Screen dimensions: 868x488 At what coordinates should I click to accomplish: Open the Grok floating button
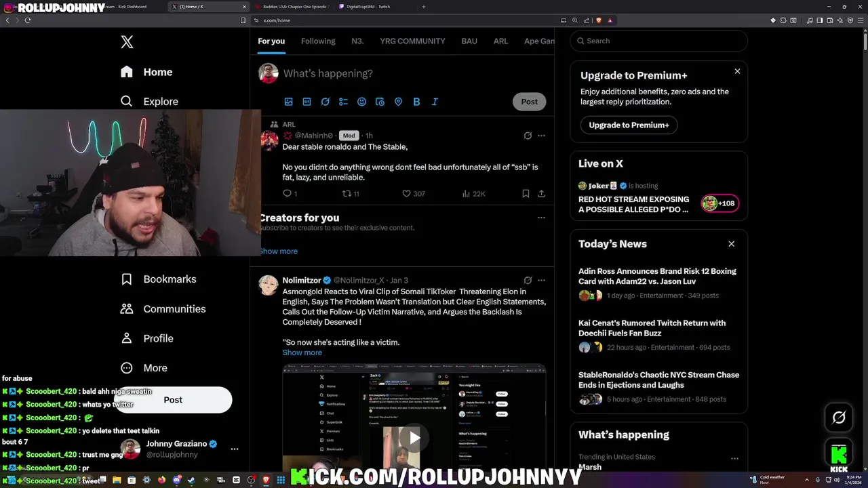point(839,418)
